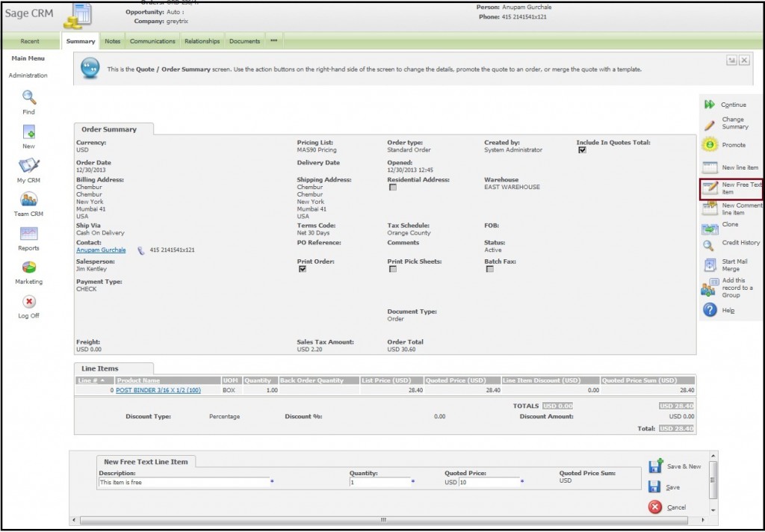
Task: Click the Cancel red X icon
Action: tap(654, 507)
